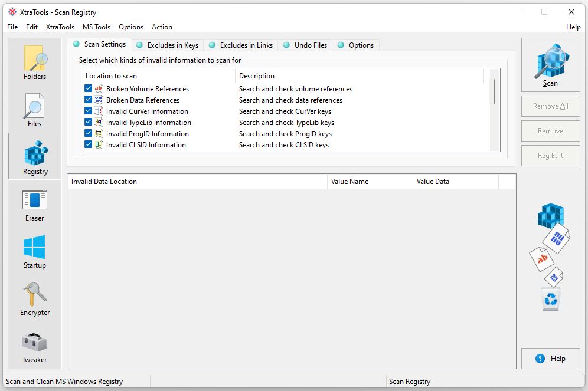
Task: Start the registry Scan
Action: click(x=550, y=65)
